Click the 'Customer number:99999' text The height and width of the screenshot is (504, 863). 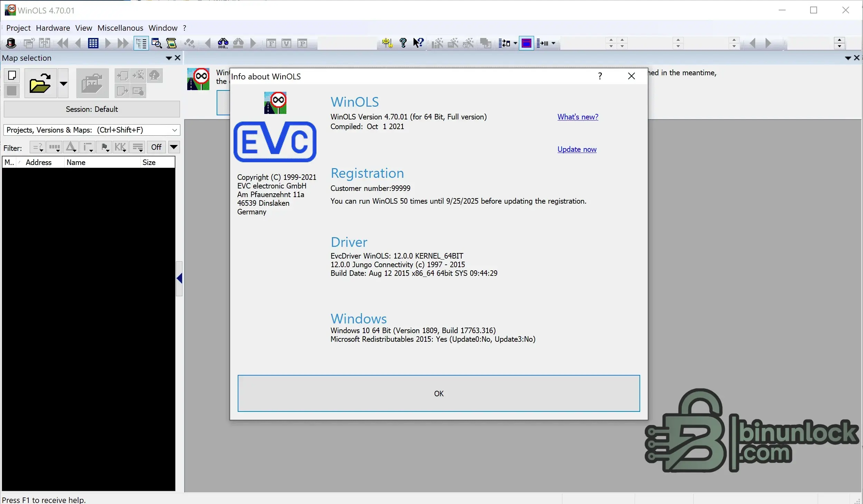point(370,188)
